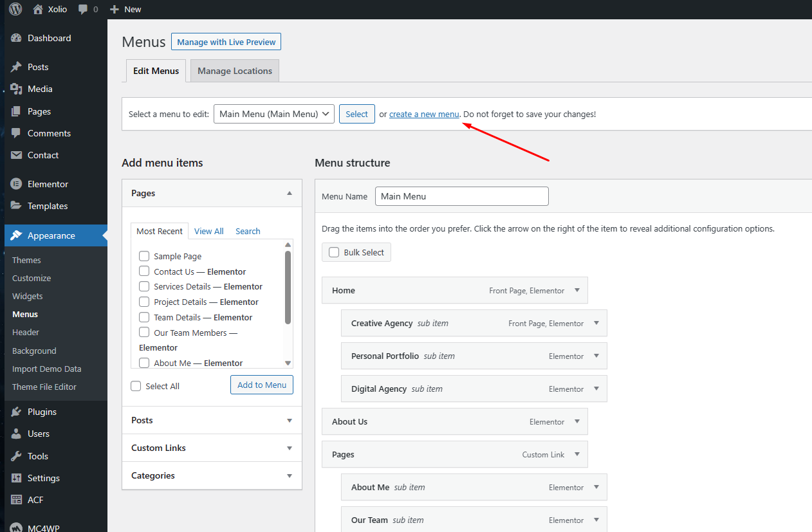Switch to View All pages tab
Image resolution: width=812 pixels, height=532 pixels.
[208, 231]
